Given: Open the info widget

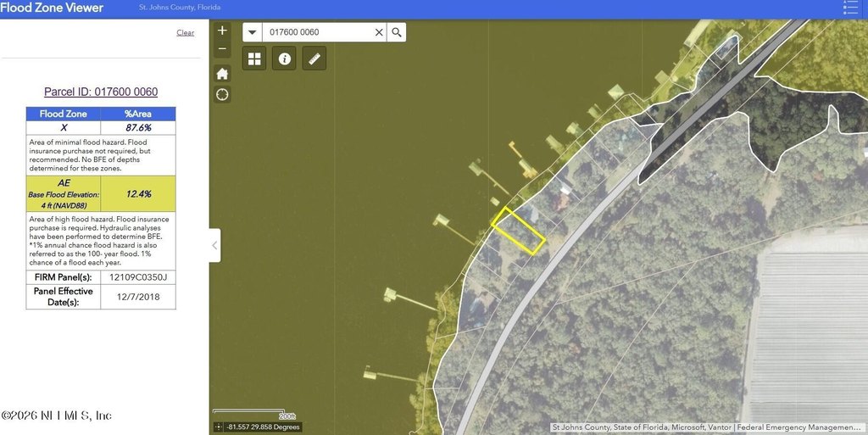Looking at the screenshot, I should tap(284, 59).
